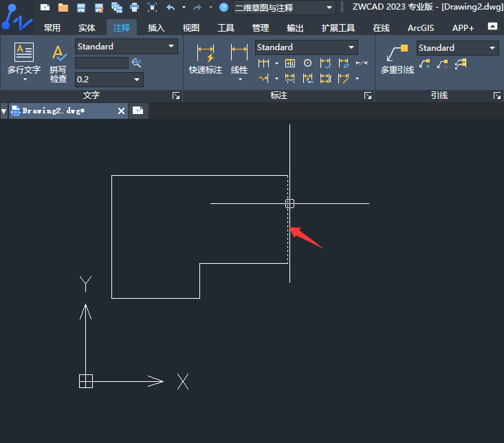Print the drawing with the printer icon
This screenshot has height=443, width=504.
[134, 8]
